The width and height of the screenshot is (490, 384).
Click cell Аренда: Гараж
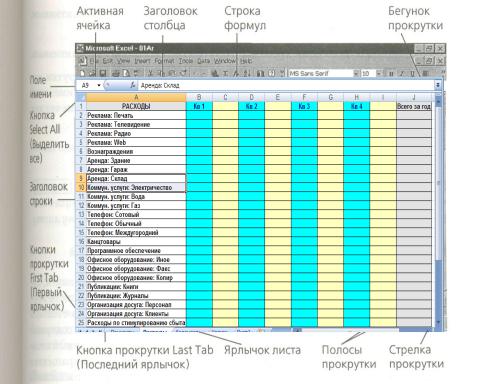click(136, 169)
